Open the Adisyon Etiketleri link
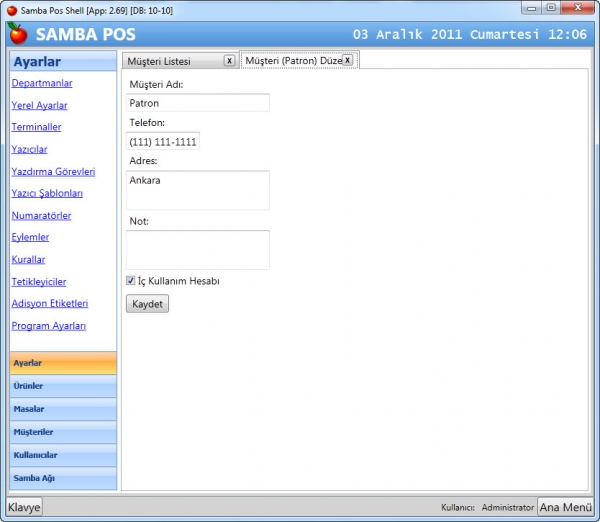 tap(50, 303)
